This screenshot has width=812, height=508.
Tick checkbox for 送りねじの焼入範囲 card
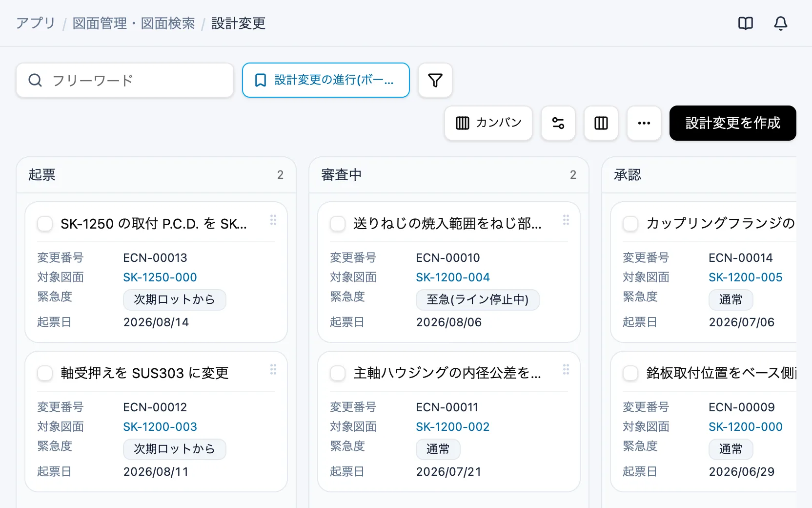[x=338, y=224]
